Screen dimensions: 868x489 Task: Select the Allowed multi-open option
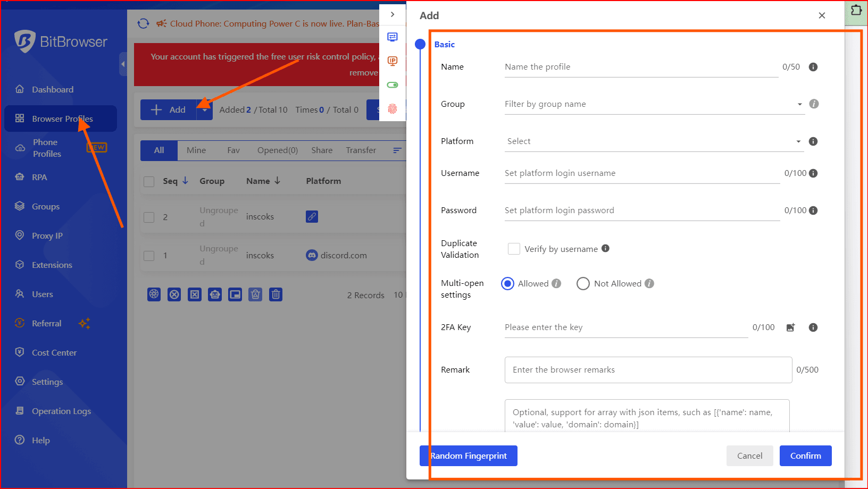508,284
